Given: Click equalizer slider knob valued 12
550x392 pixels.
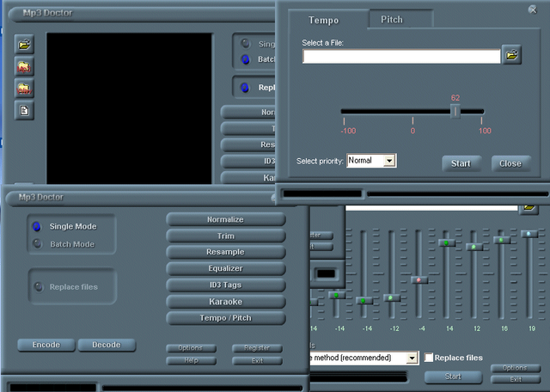Looking at the screenshot, I should (x=474, y=247).
